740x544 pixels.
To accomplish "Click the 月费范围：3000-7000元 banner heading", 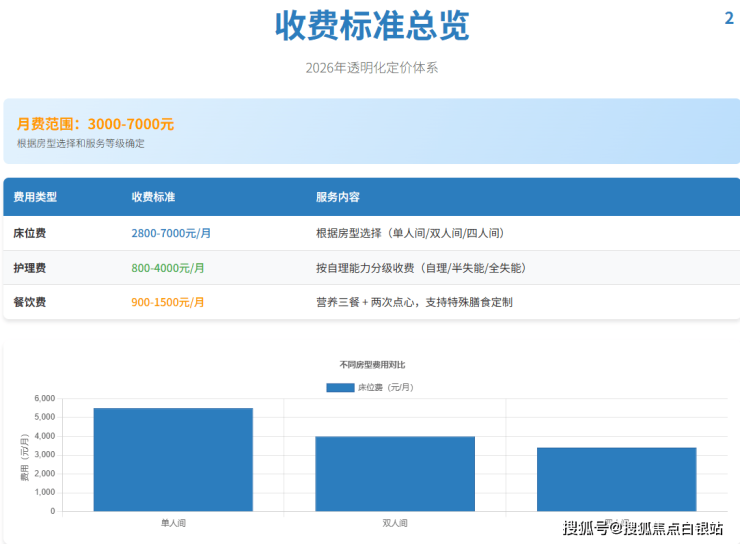I will [96, 124].
